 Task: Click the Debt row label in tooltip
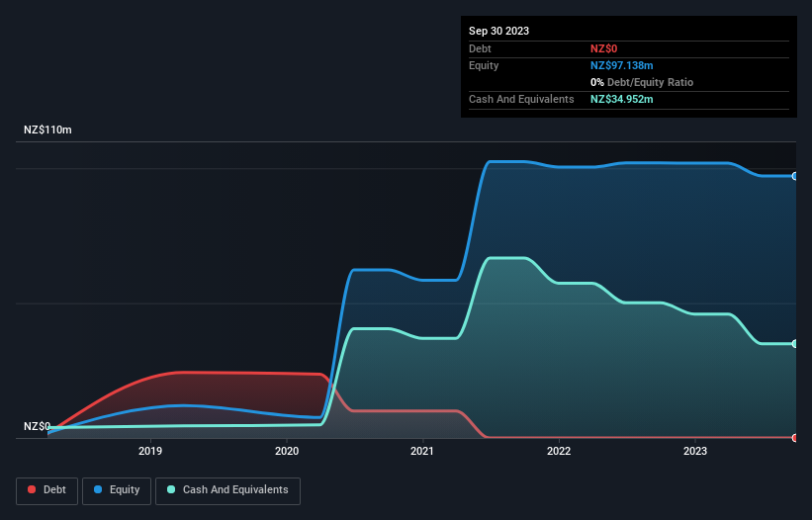click(x=480, y=48)
